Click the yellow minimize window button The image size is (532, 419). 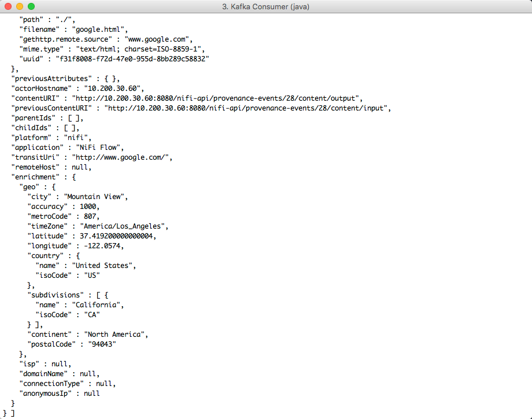pyautogui.click(x=20, y=6)
